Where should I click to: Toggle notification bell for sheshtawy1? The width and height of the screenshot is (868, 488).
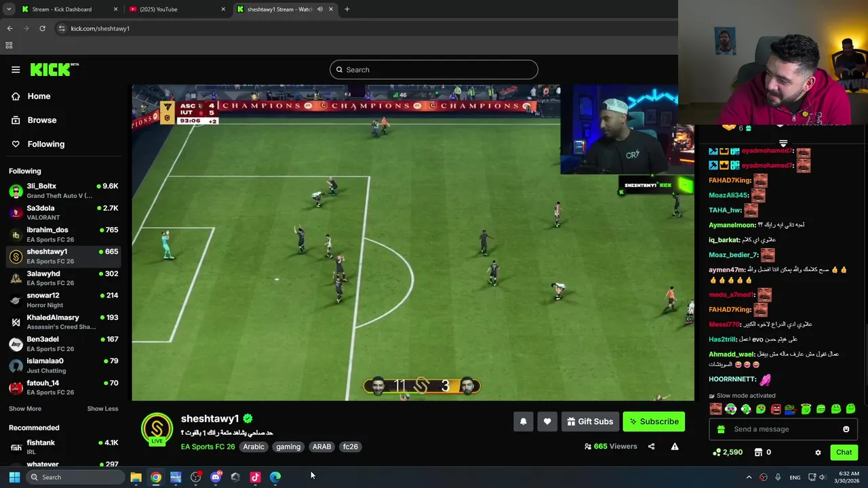pos(523,422)
